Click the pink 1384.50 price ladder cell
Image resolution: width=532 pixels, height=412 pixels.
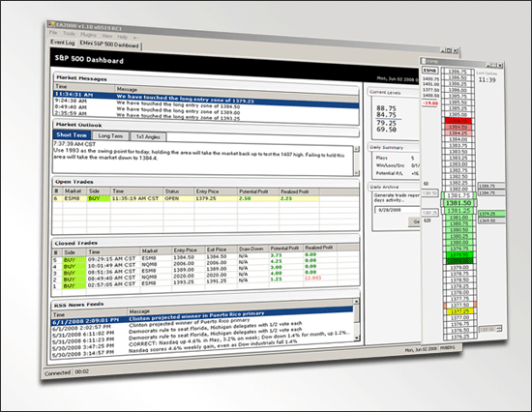(x=458, y=127)
